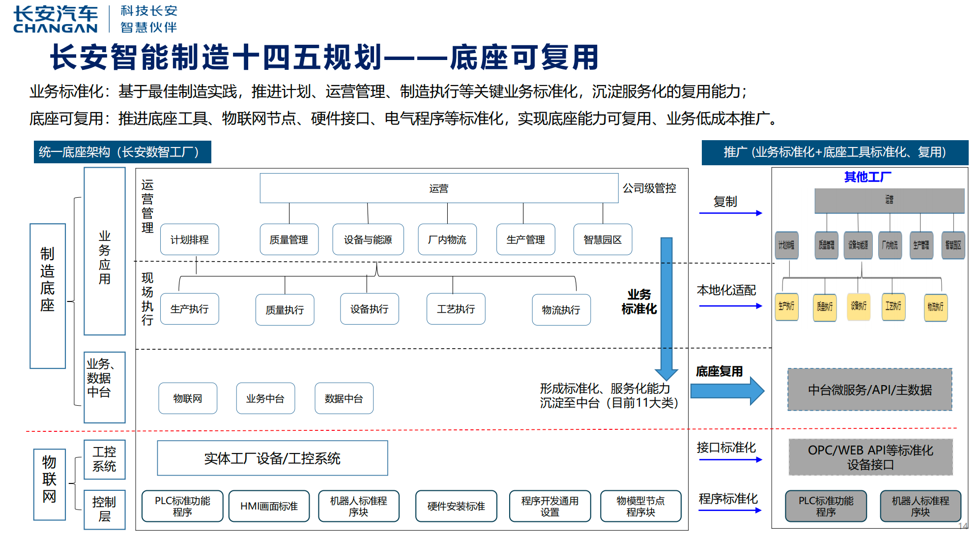Click the 科技长安 智慧伙伴 slogan
Viewport: 980px width, 541px height.
[x=148, y=19]
